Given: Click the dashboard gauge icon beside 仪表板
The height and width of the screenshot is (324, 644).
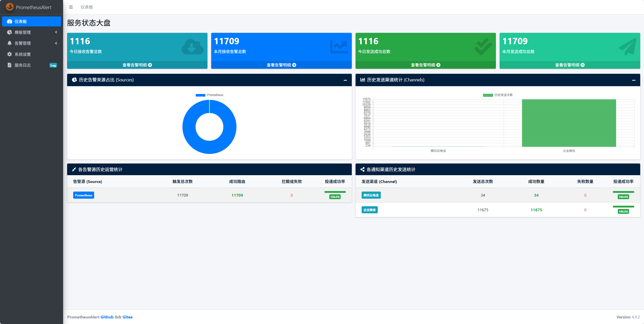Looking at the screenshot, I should (10, 21).
